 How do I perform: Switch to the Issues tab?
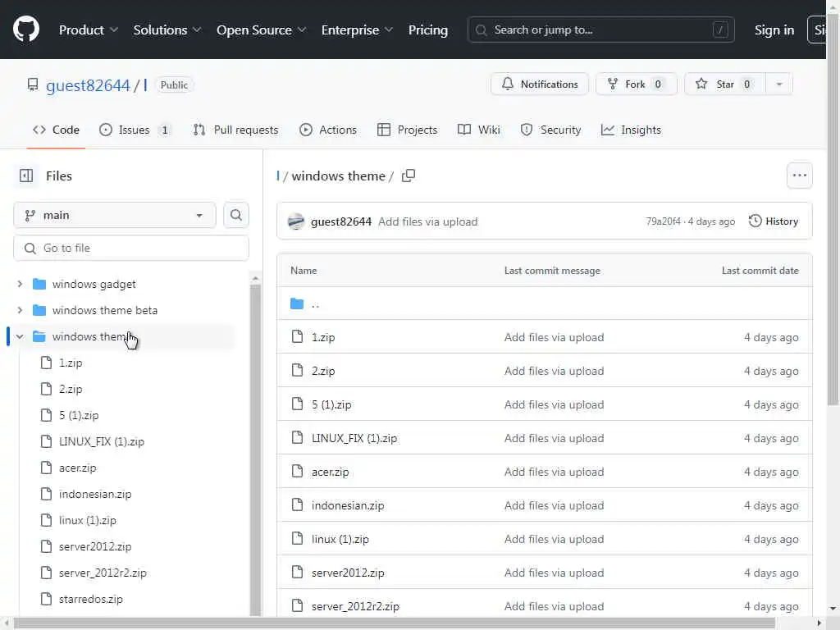[135, 130]
